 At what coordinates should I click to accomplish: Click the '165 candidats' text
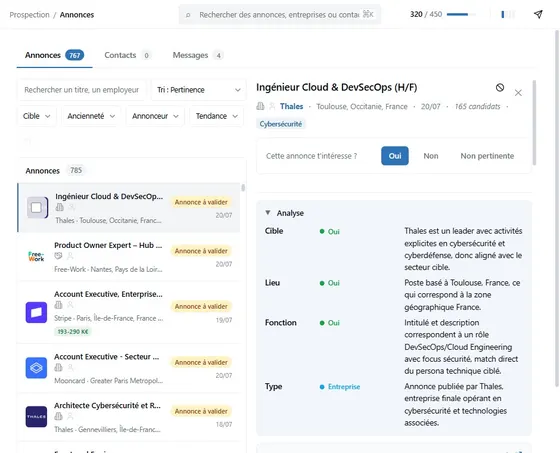click(477, 106)
